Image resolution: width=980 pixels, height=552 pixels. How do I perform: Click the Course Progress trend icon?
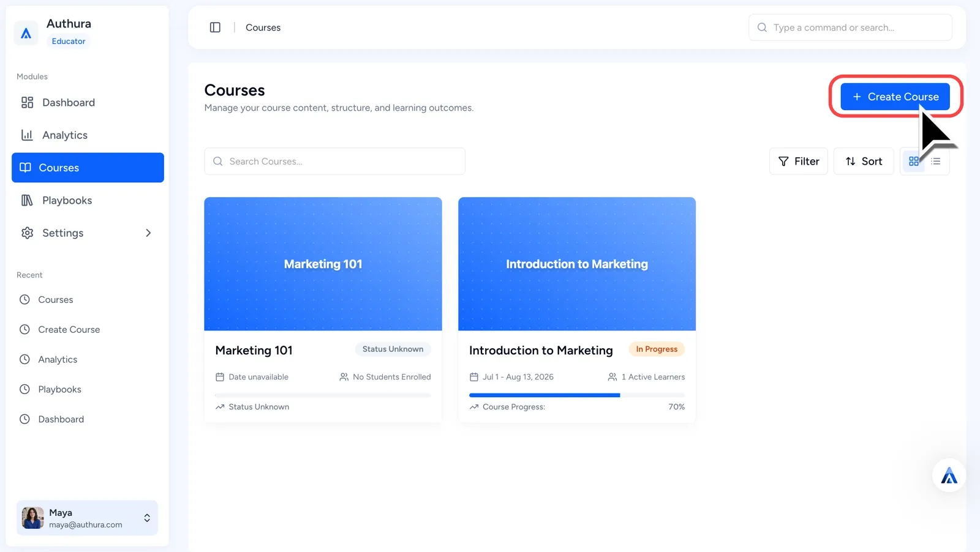pos(474,407)
